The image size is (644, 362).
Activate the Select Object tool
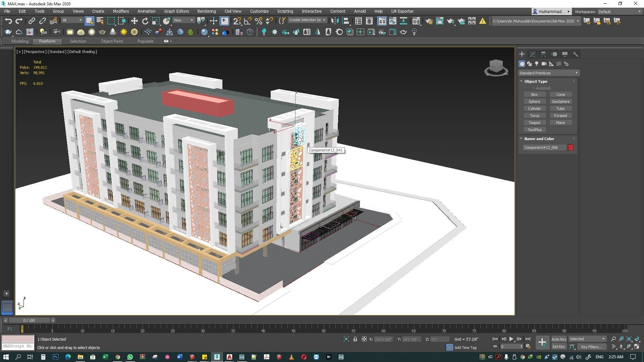tap(89, 21)
